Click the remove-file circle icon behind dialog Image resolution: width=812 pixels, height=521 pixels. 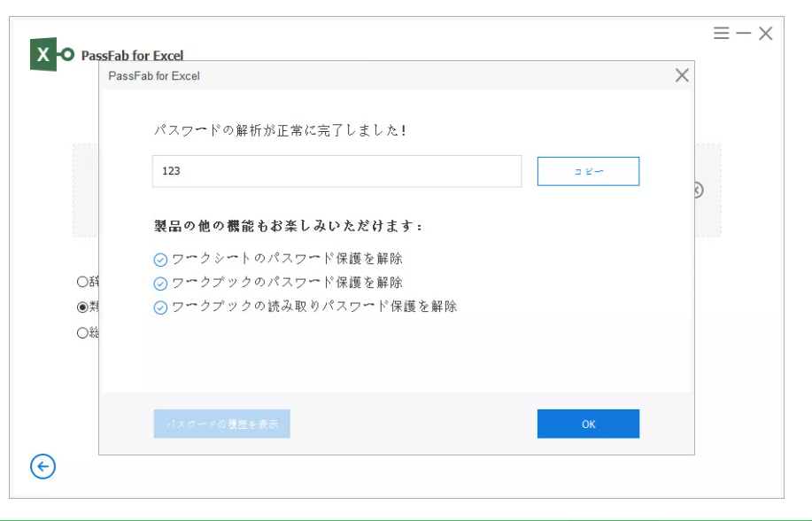pos(698,191)
